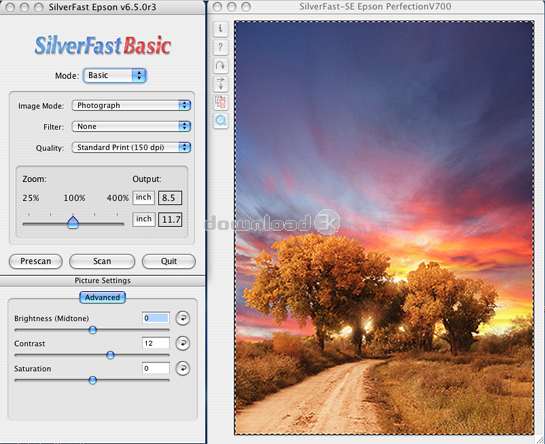
Task: Toggle the output height inch unit button
Action: click(x=144, y=219)
